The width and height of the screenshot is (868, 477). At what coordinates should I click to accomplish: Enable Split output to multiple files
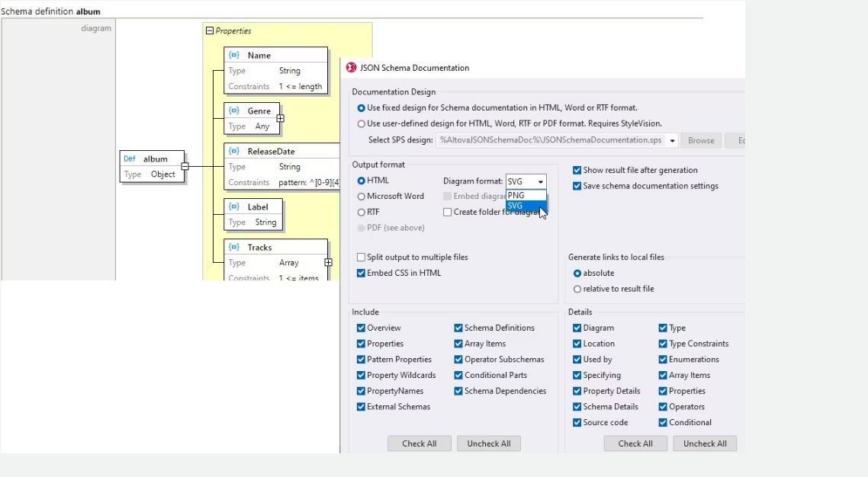(362, 258)
